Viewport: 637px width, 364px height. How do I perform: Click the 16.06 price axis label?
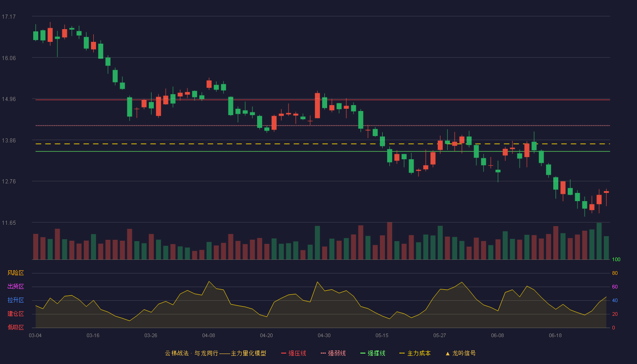9,58
